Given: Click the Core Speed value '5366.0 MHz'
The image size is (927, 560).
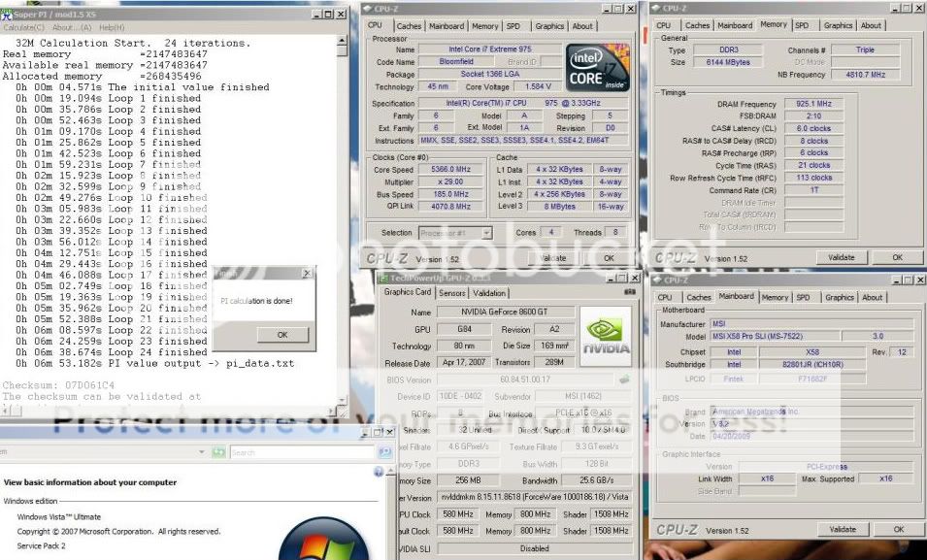Looking at the screenshot, I should click(450, 169).
